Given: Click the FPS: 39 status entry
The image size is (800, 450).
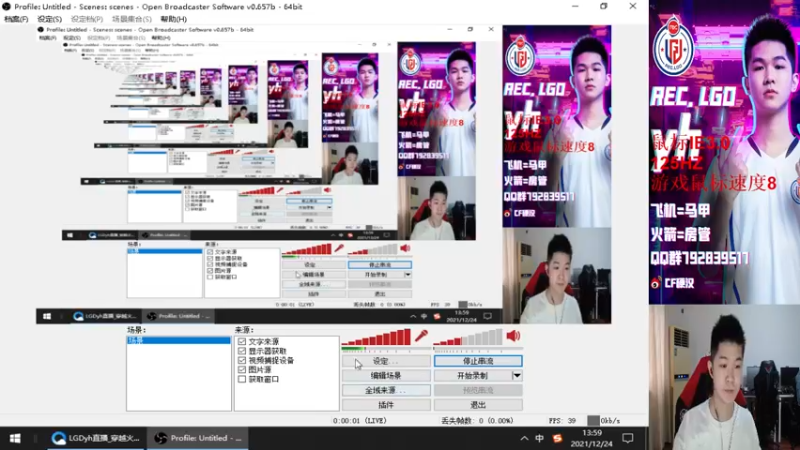Looking at the screenshot, I should click(562, 421).
